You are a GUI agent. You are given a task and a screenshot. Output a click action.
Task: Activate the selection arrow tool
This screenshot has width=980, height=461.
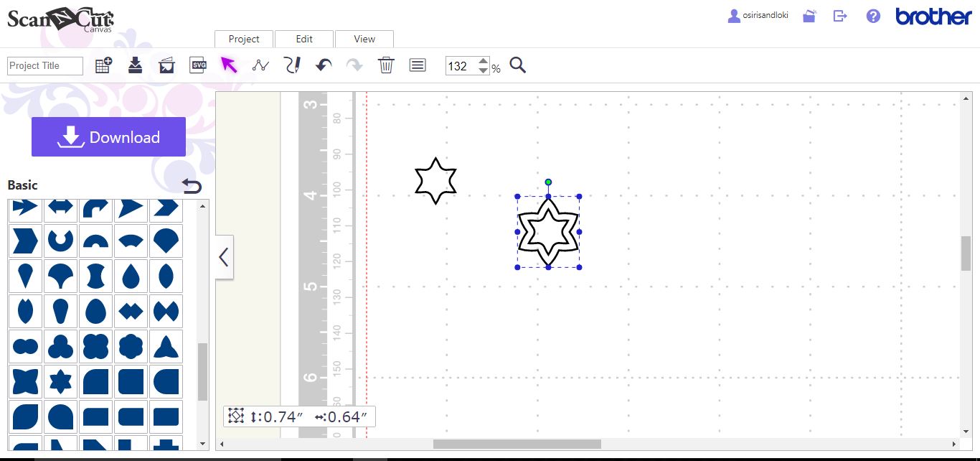point(228,65)
